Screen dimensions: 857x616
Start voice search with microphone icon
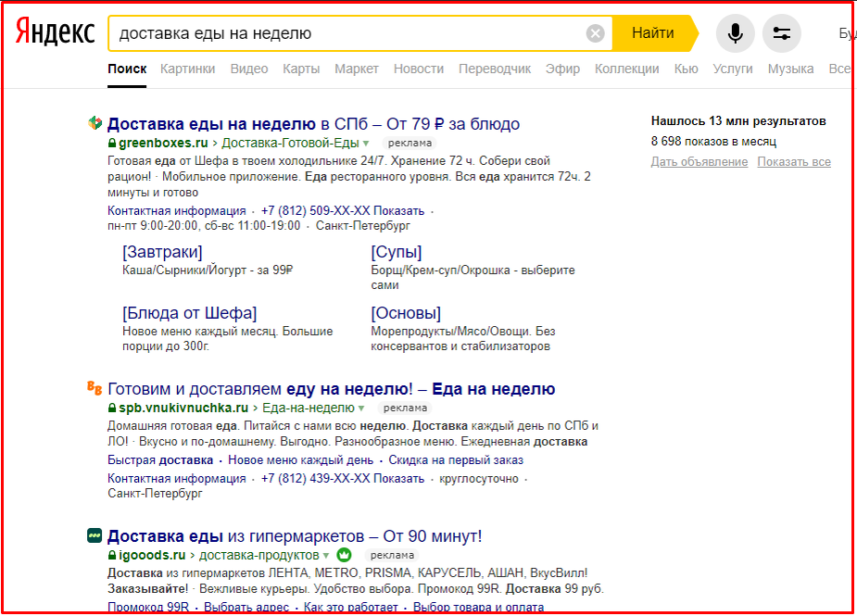(x=735, y=33)
